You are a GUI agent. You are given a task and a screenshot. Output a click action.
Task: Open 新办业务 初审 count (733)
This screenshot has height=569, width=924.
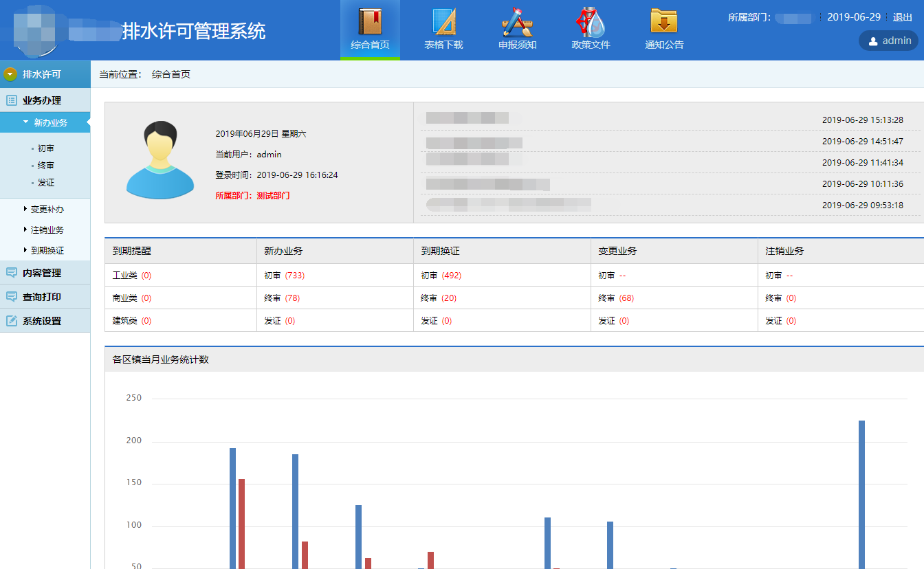tap(294, 276)
